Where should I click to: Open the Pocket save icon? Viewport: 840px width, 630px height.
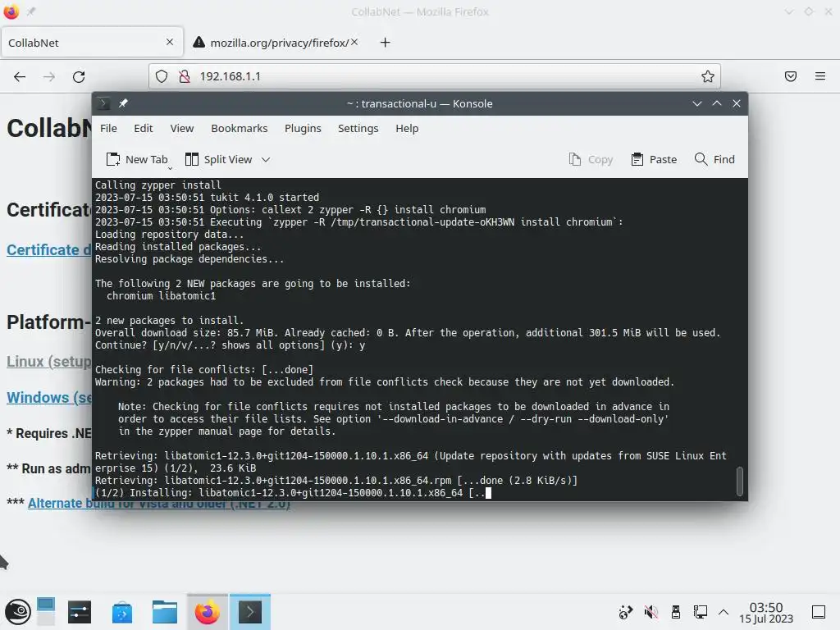tap(791, 76)
